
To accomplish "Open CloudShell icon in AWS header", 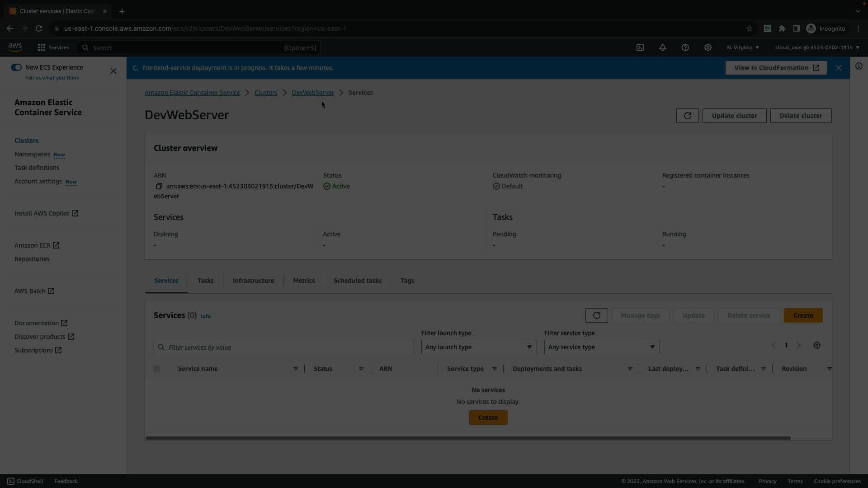I will (x=640, y=47).
